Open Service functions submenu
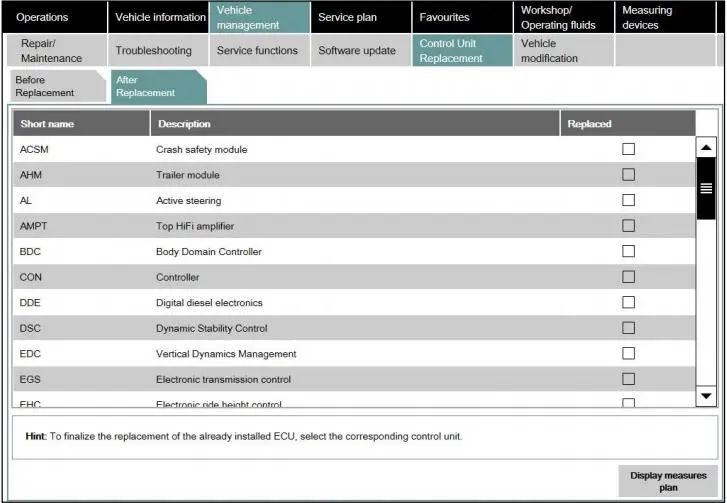The image size is (727, 503). point(260,51)
